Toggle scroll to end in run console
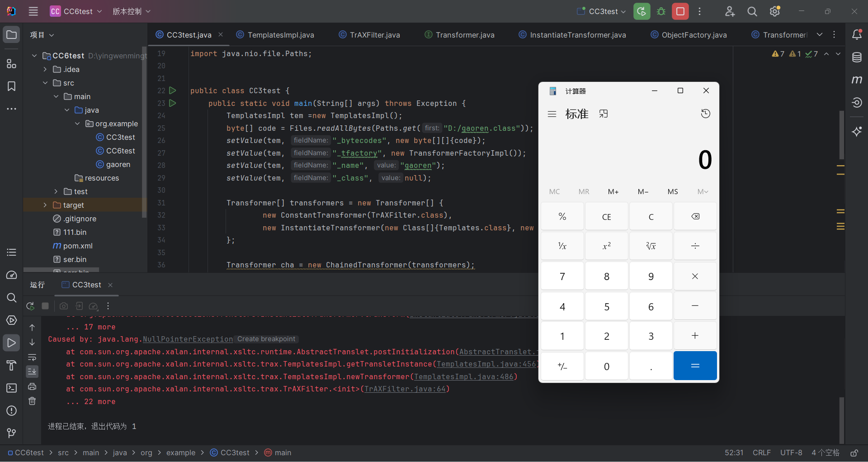Viewport: 868px width, 462px height. point(32,372)
